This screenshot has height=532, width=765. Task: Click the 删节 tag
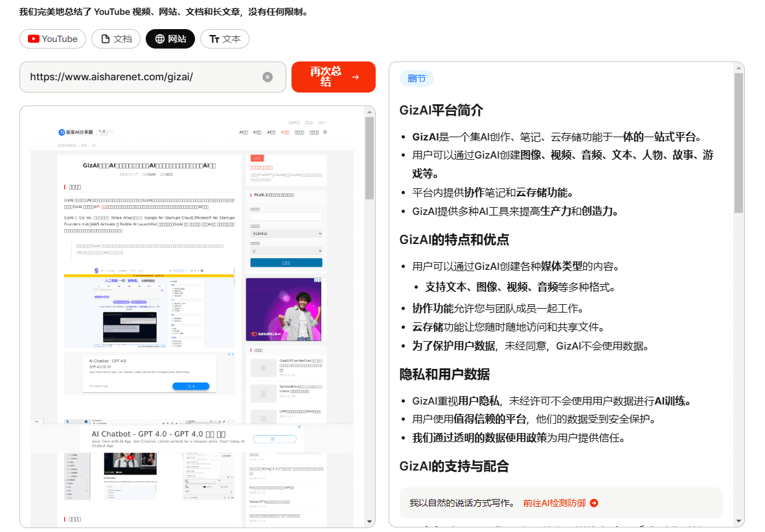click(417, 78)
